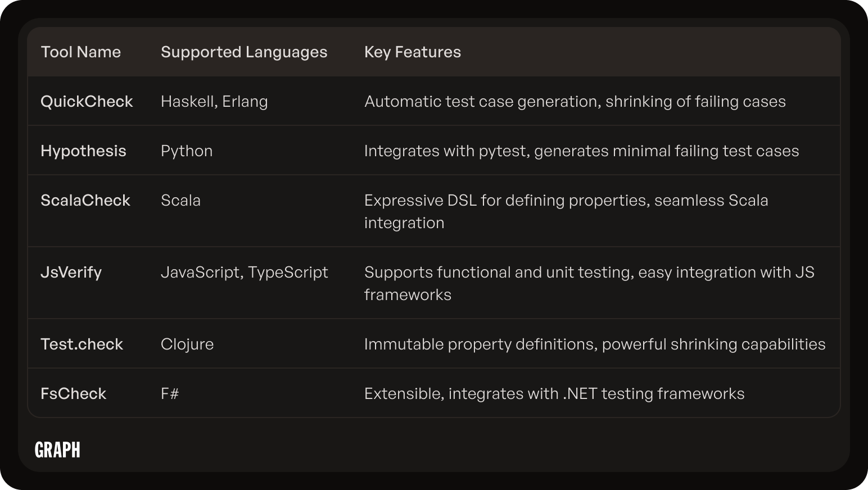Click the JavaScript, TypeScript languages cell
Screen dimensions: 868x490
[244, 273]
